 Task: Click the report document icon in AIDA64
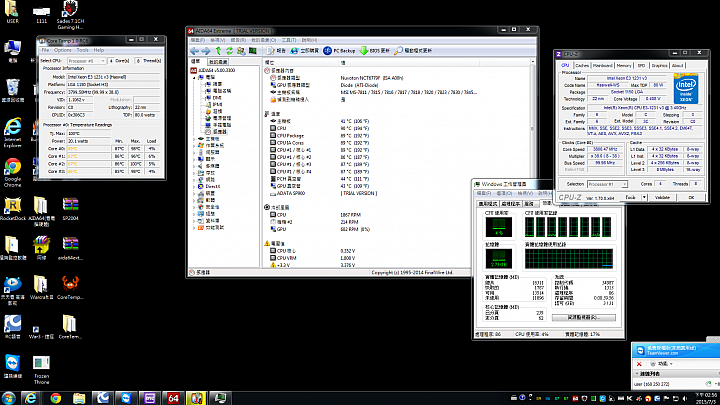276,51
